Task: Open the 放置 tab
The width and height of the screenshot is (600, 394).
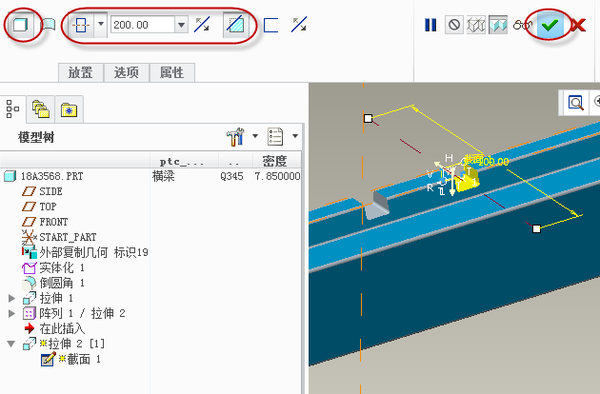Action: tap(81, 72)
